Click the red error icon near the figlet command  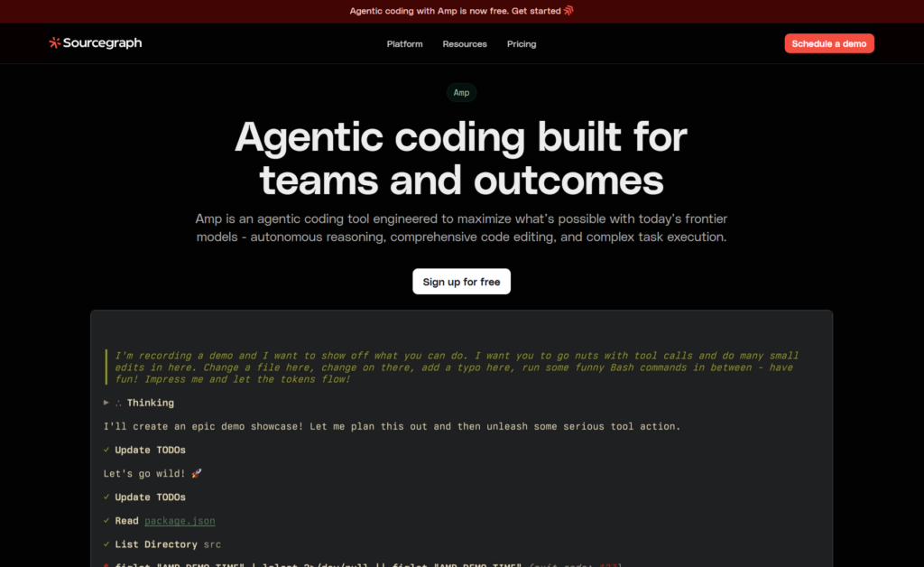pos(106,564)
